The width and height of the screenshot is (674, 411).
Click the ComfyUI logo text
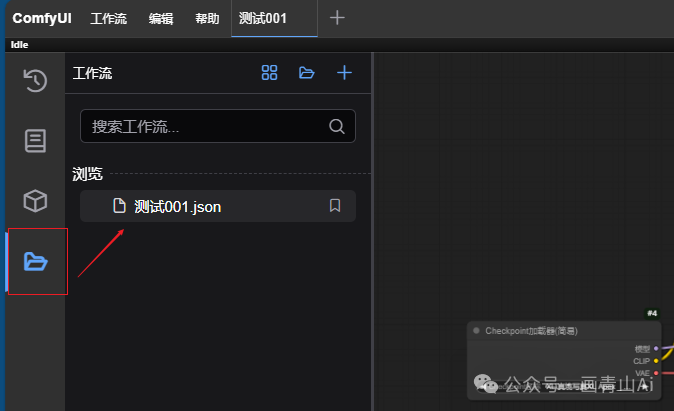click(x=42, y=18)
